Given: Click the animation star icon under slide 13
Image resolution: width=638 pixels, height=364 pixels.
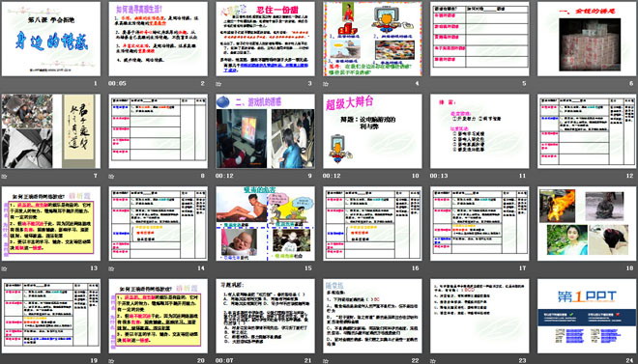Looking at the screenshot, I should (x=4, y=268).
